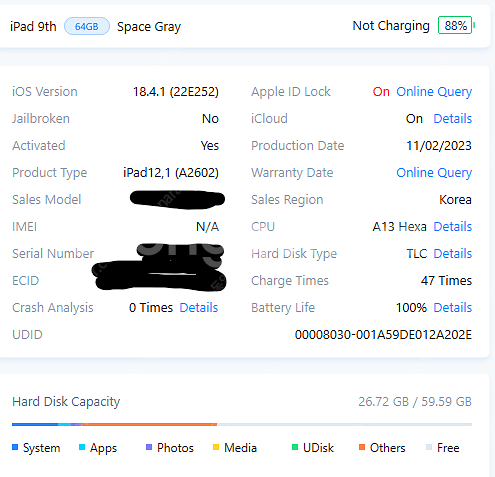Click the hard disk capacity usage bar

[x=242, y=424]
